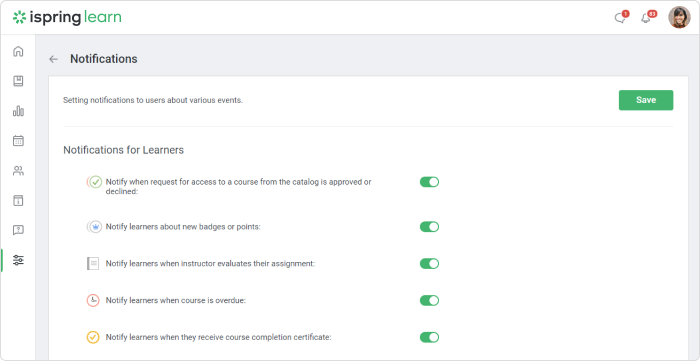Click the yellow certificate checkmark icon
Viewport: 700px width, 361px height.
pyautogui.click(x=93, y=337)
